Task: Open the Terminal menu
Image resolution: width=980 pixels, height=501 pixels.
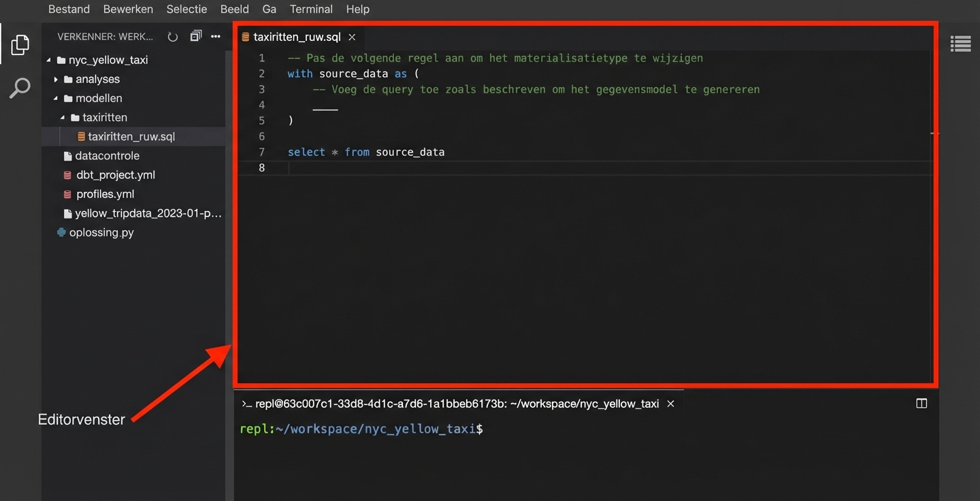Action: 311,9
